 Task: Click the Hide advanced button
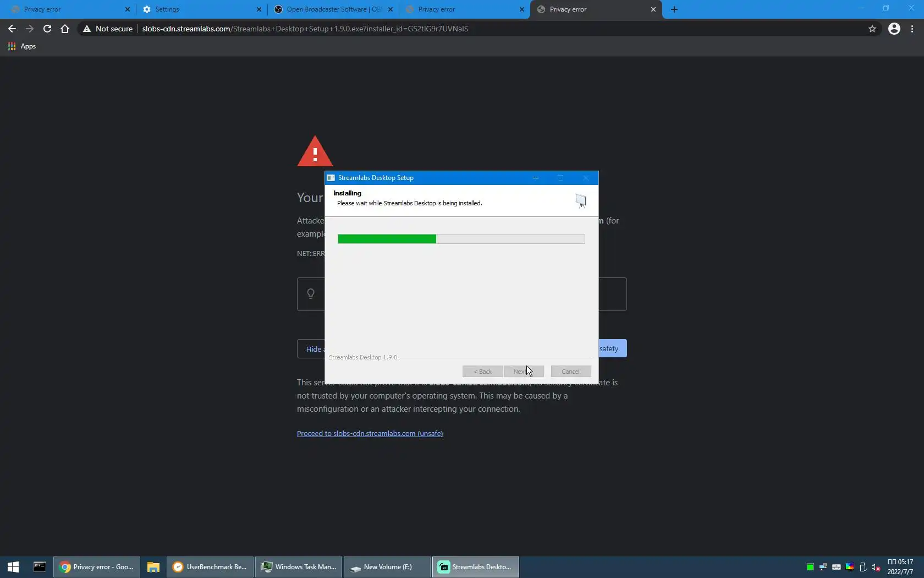311,349
